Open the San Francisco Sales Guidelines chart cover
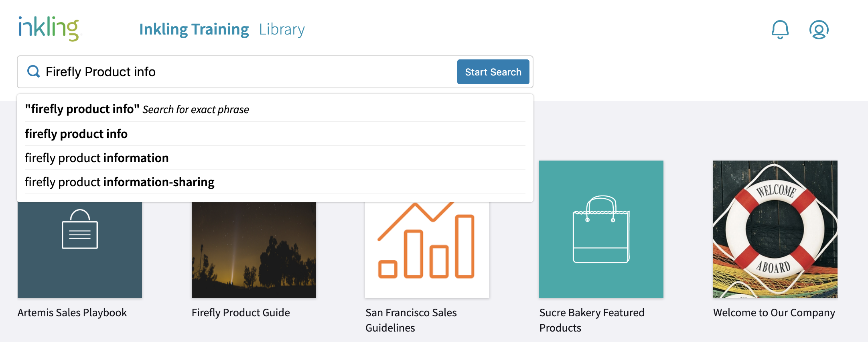 [x=427, y=250]
